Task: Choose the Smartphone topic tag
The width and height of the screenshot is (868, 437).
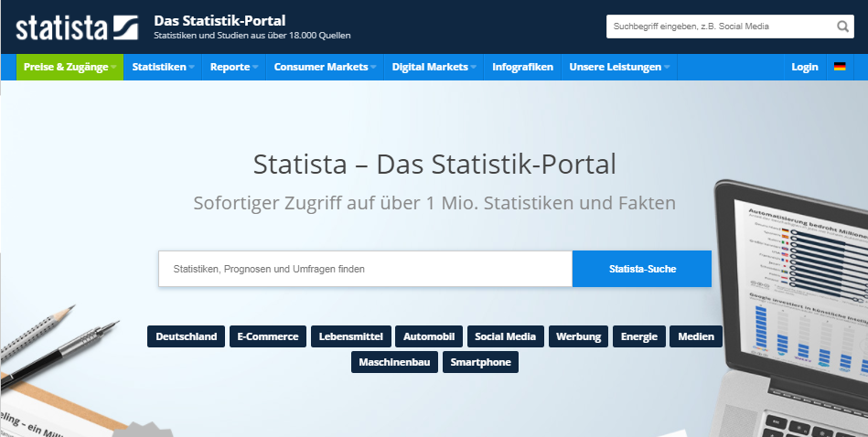Action: (480, 362)
